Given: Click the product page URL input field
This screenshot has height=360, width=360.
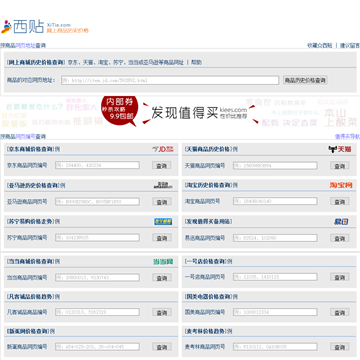Looking at the screenshot, I should tap(170, 80).
